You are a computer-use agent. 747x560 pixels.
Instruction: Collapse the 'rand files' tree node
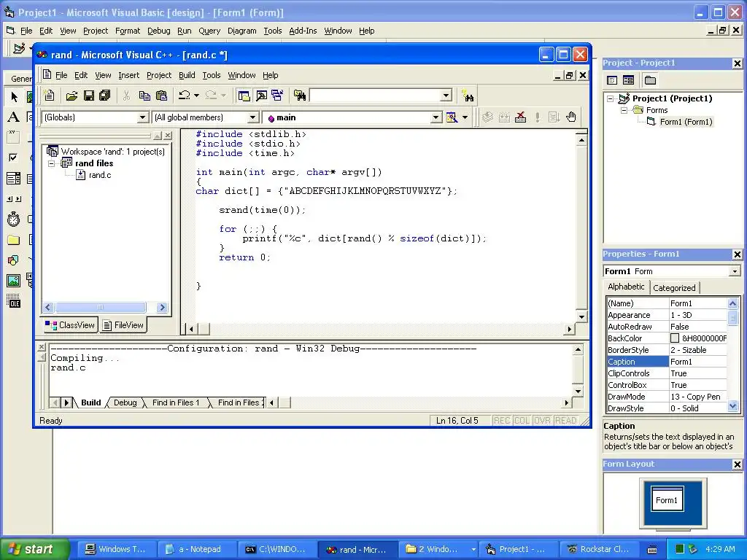(x=52, y=163)
